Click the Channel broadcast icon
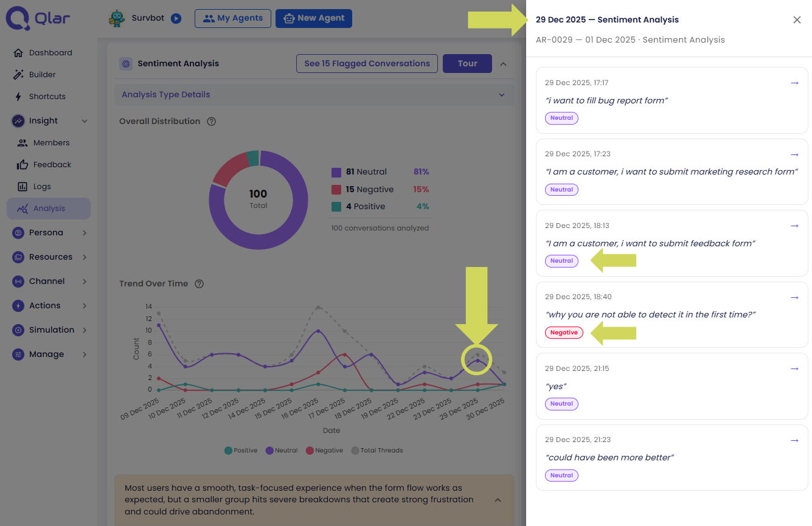The image size is (812, 526). point(18,282)
